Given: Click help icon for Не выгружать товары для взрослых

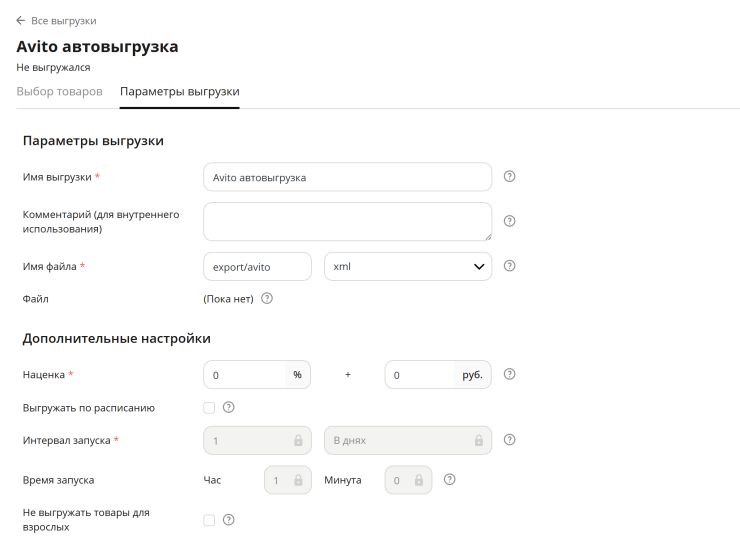Looking at the screenshot, I should pyautogui.click(x=228, y=520).
